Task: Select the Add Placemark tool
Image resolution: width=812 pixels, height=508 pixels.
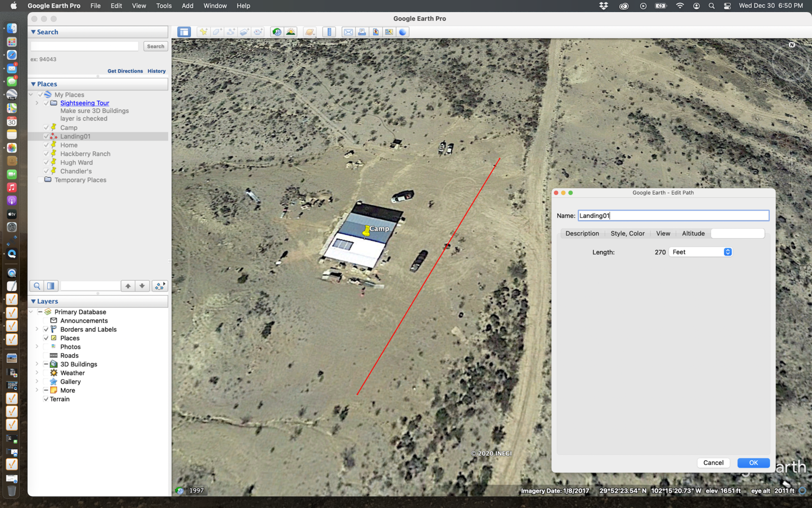Action: pos(203,31)
